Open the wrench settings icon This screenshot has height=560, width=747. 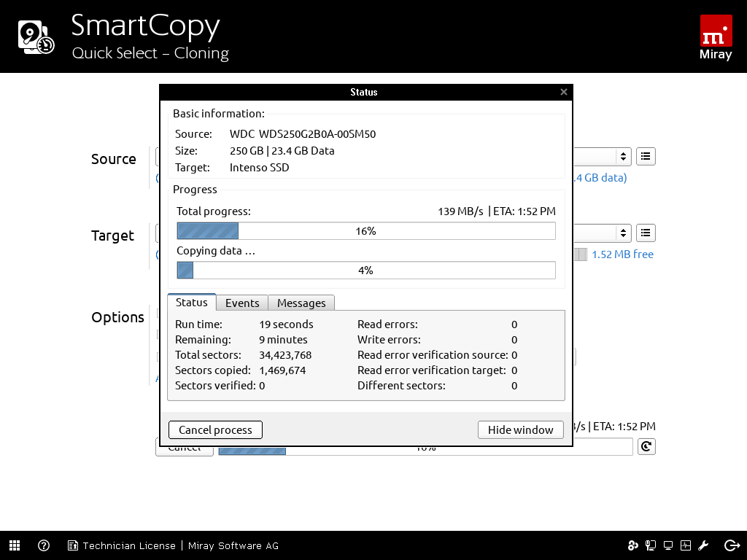tap(704, 545)
